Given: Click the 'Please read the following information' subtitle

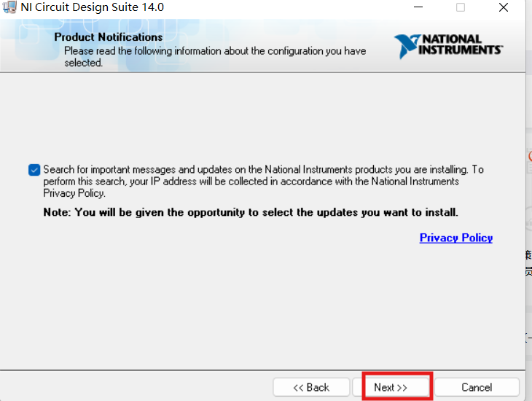Looking at the screenshot, I should 215,57.
